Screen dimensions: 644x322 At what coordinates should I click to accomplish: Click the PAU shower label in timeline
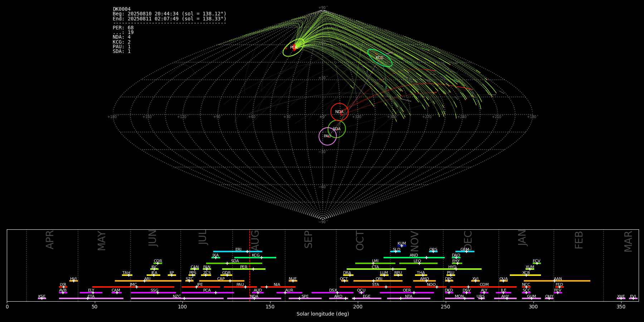pos(240,285)
